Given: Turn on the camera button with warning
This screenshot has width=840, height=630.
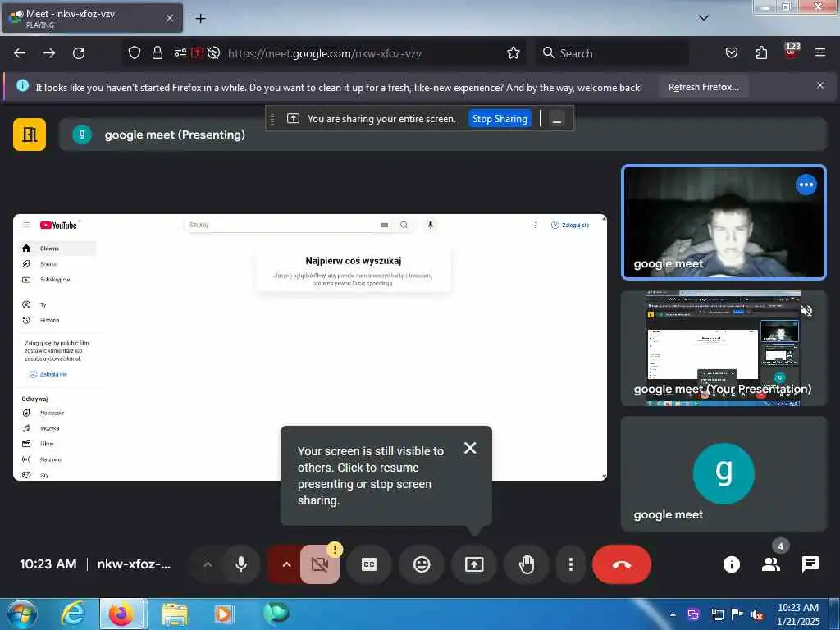Looking at the screenshot, I should [x=320, y=564].
